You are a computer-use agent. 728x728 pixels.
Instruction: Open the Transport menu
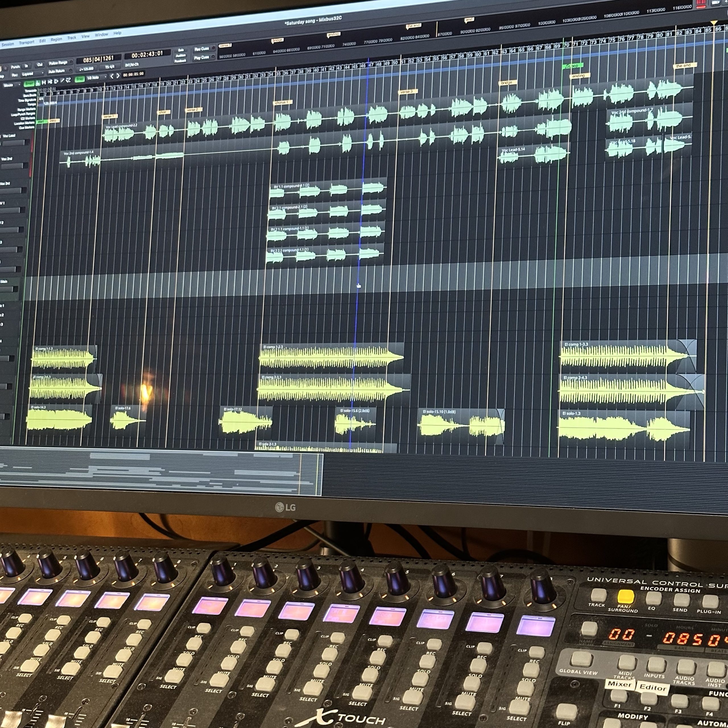point(27,43)
